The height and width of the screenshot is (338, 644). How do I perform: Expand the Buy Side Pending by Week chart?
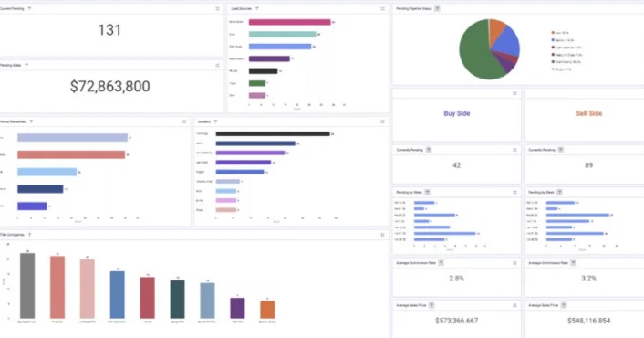(514, 193)
